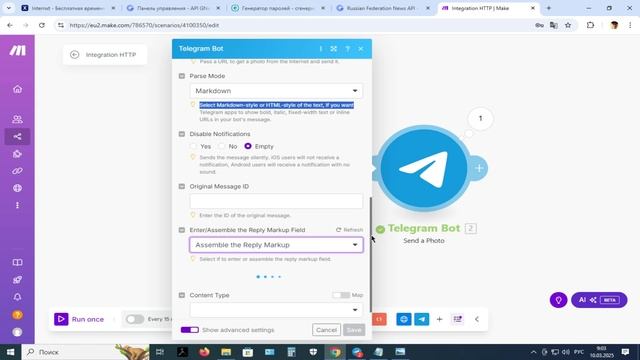The width and height of the screenshot is (640, 360).
Task: Open the Parse Mode Markdown dropdown
Action: coord(276,91)
